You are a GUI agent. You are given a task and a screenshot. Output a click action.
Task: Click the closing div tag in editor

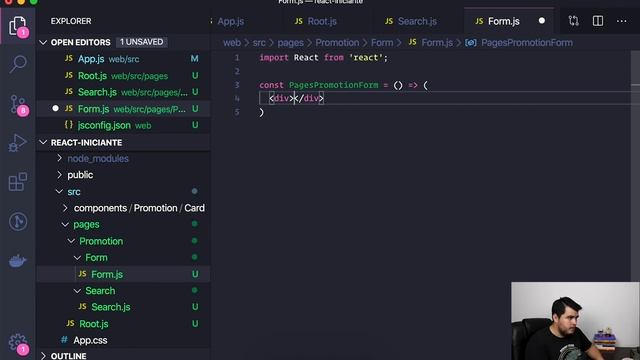309,98
